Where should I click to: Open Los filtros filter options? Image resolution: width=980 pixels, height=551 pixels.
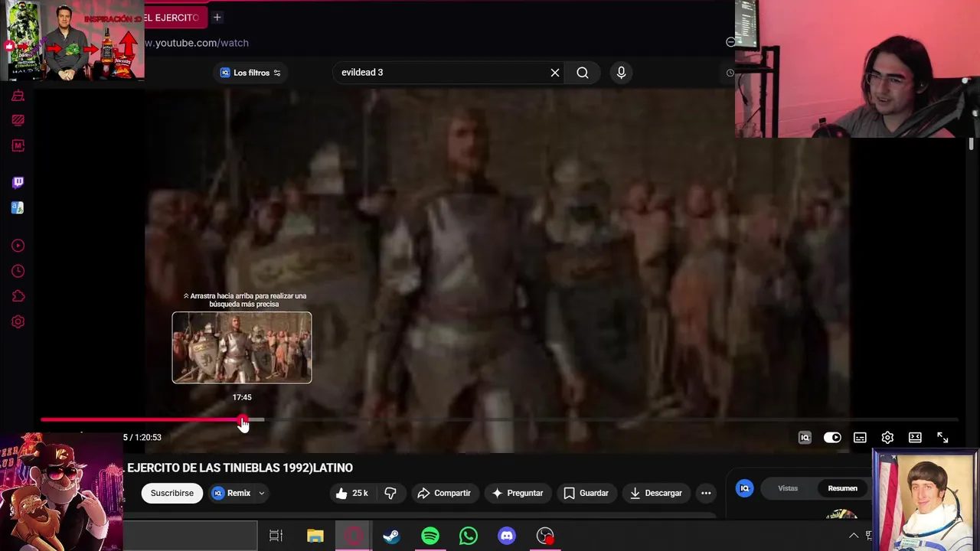pos(251,73)
